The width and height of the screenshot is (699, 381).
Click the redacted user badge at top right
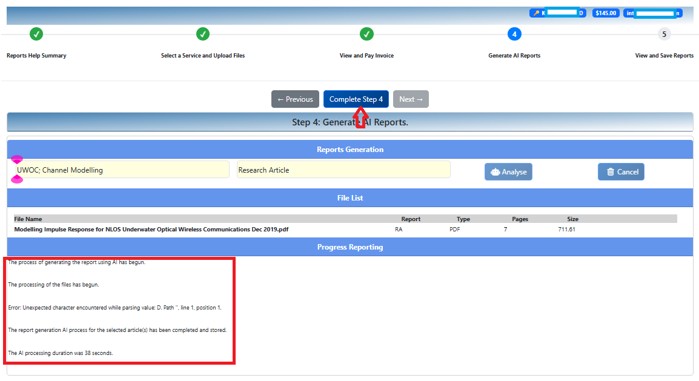click(x=653, y=13)
